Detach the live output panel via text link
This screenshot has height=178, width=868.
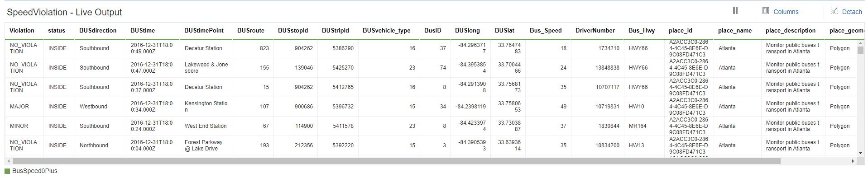pyautogui.click(x=852, y=12)
